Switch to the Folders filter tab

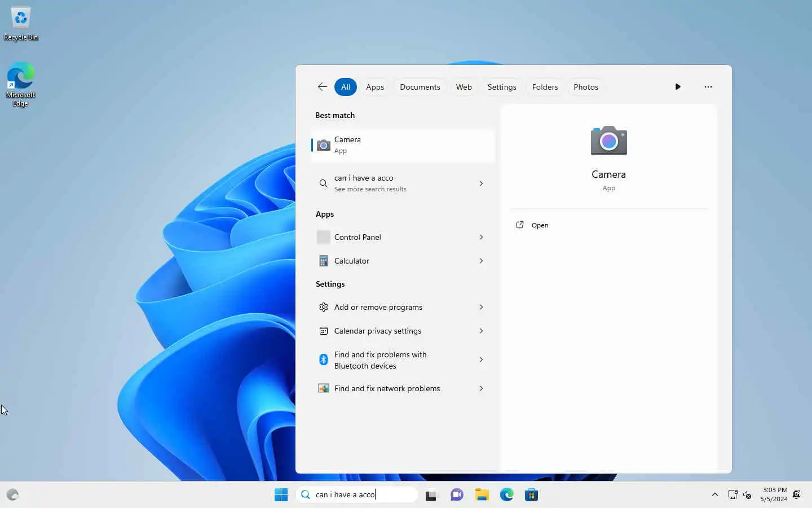[x=545, y=87]
